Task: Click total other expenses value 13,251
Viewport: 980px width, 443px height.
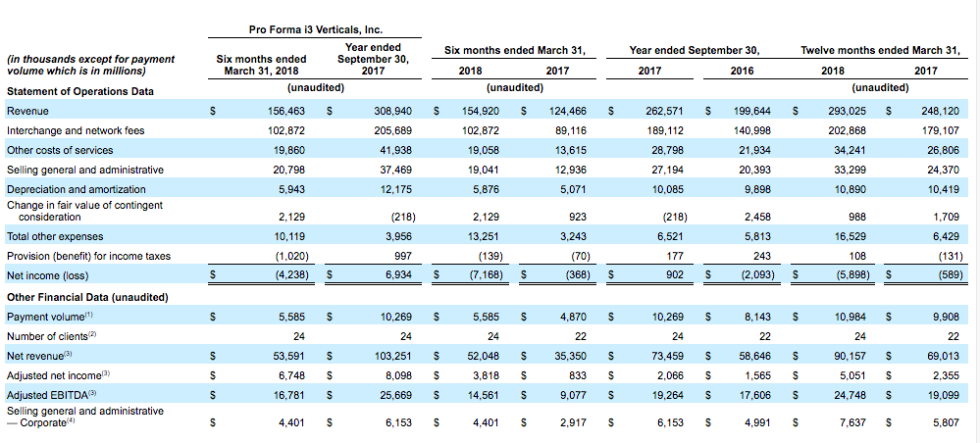Action: click(485, 236)
